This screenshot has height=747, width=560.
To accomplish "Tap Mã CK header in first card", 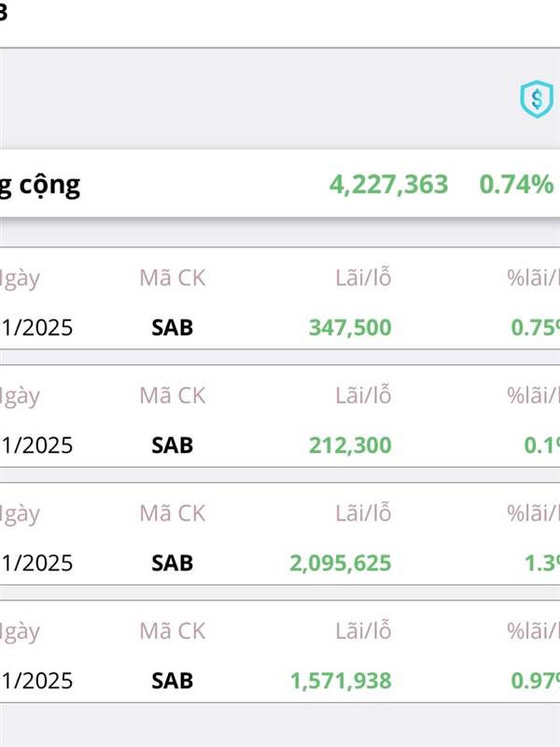I will 172,278.
